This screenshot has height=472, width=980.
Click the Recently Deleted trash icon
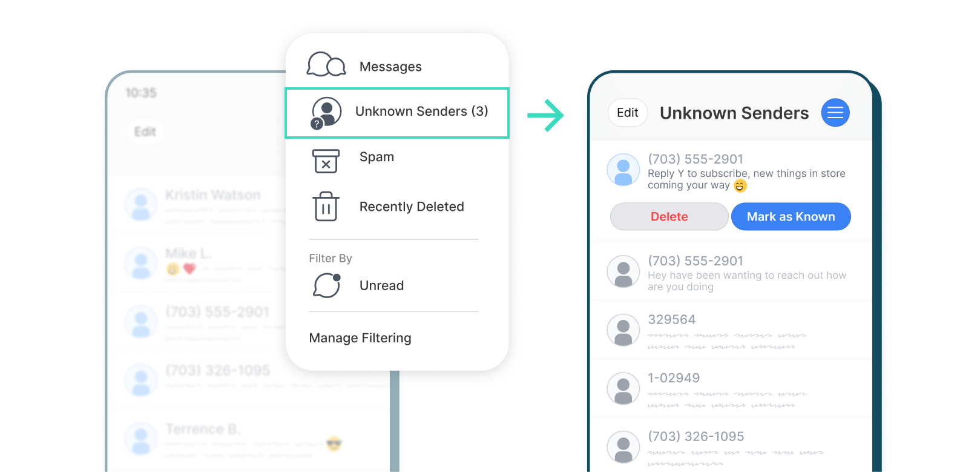326,207
